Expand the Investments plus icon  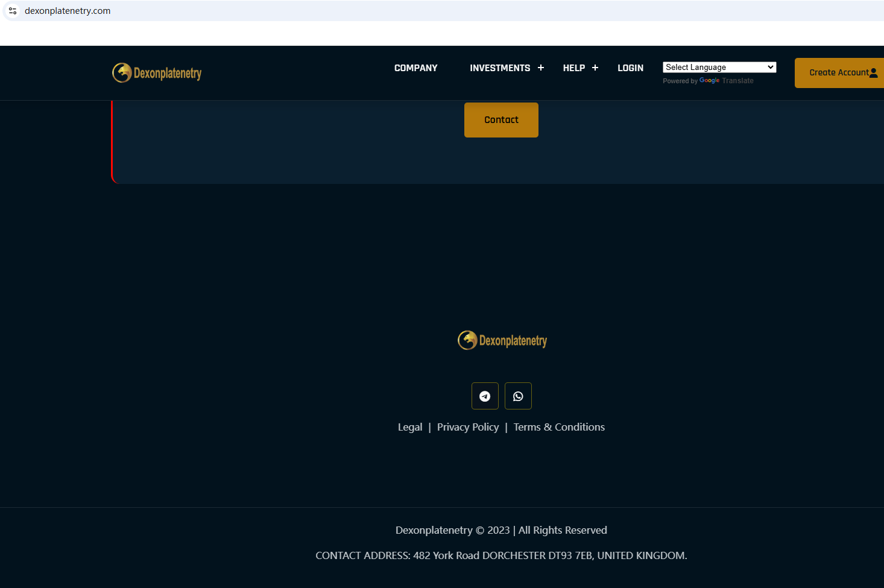point(541,68)
